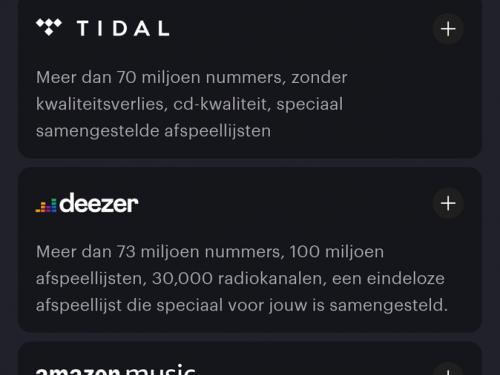
Task: Tap the Amazon Music card at bottom
Action: (249, 359)
